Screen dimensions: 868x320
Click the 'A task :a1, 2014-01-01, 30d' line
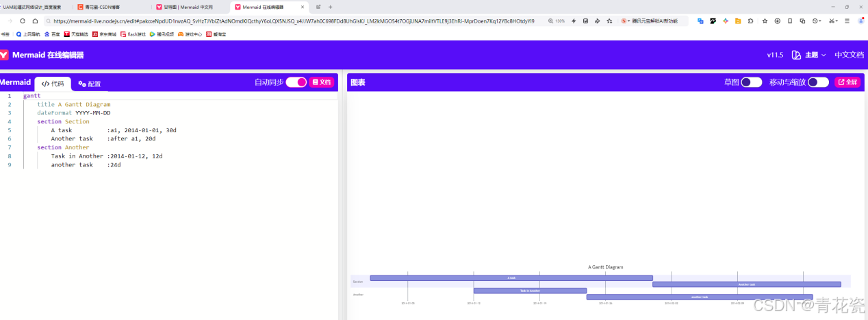tap(114, 130)
